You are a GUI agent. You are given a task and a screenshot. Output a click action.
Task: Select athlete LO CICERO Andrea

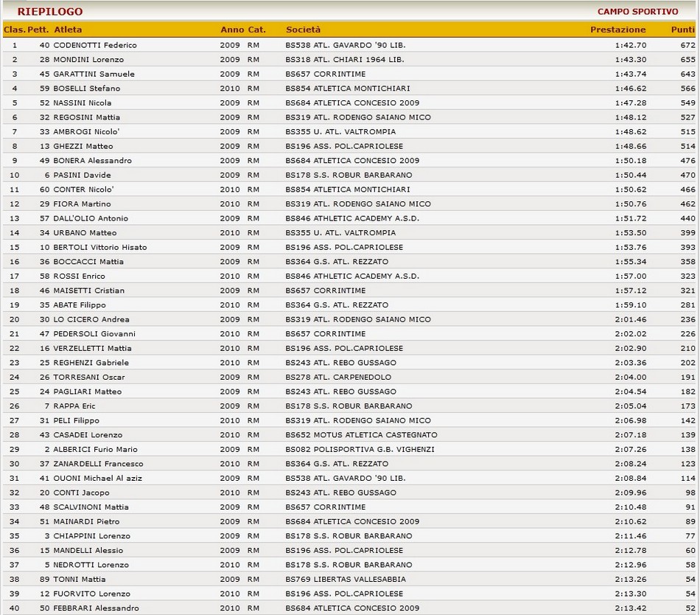[x=91, y=319]
